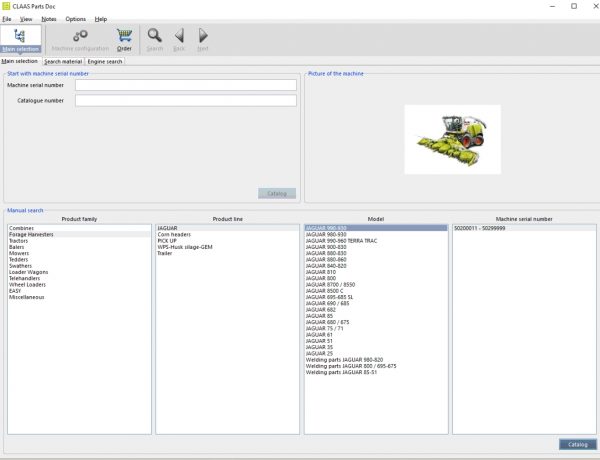Image resolution: width=600 pixels, height=460 pixels.
Task: Open the View menu
Action: [26, 19]
